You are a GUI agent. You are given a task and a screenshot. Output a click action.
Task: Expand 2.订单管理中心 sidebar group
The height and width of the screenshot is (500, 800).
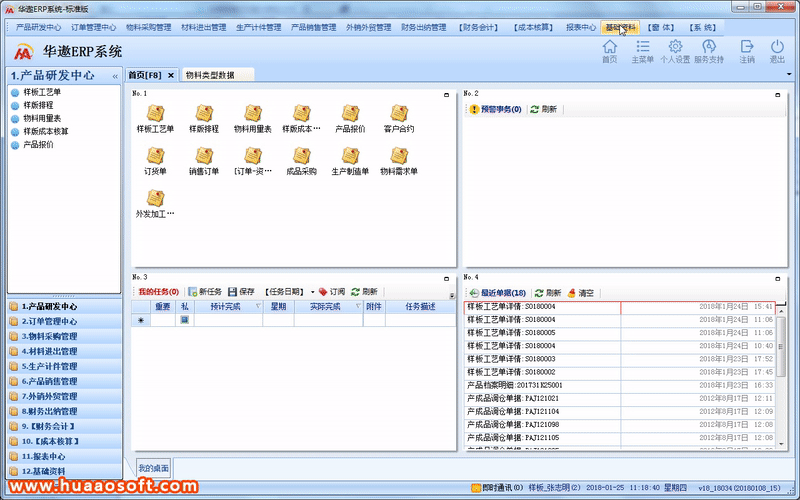[64, 321]
